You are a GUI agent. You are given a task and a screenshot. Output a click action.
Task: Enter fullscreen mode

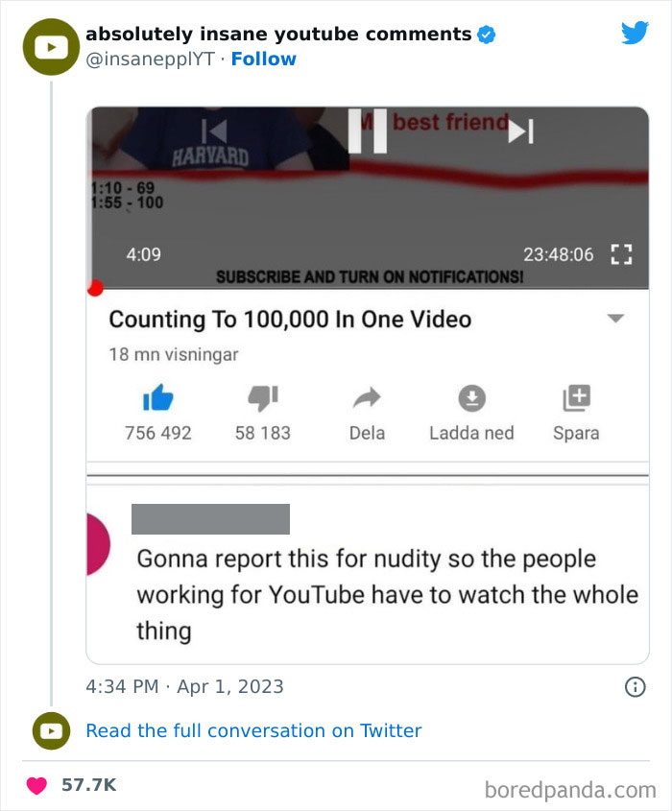[x=621, y=254]
